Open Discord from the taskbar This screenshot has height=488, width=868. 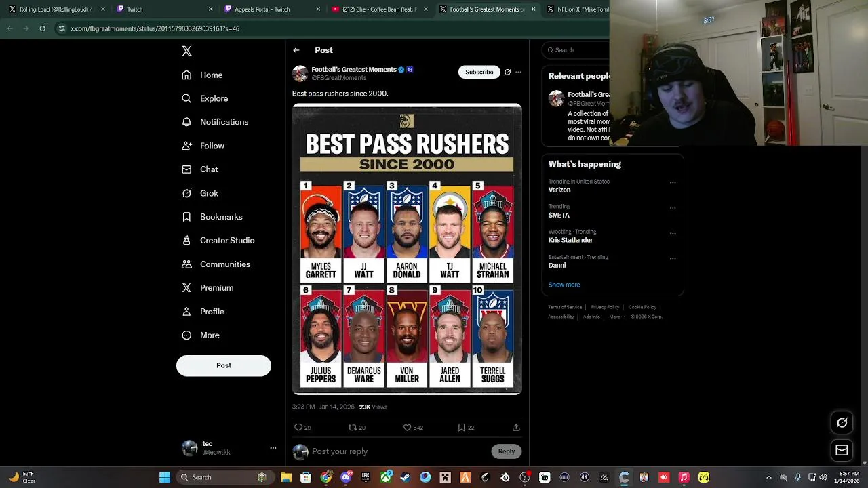[x=346, y=477]
